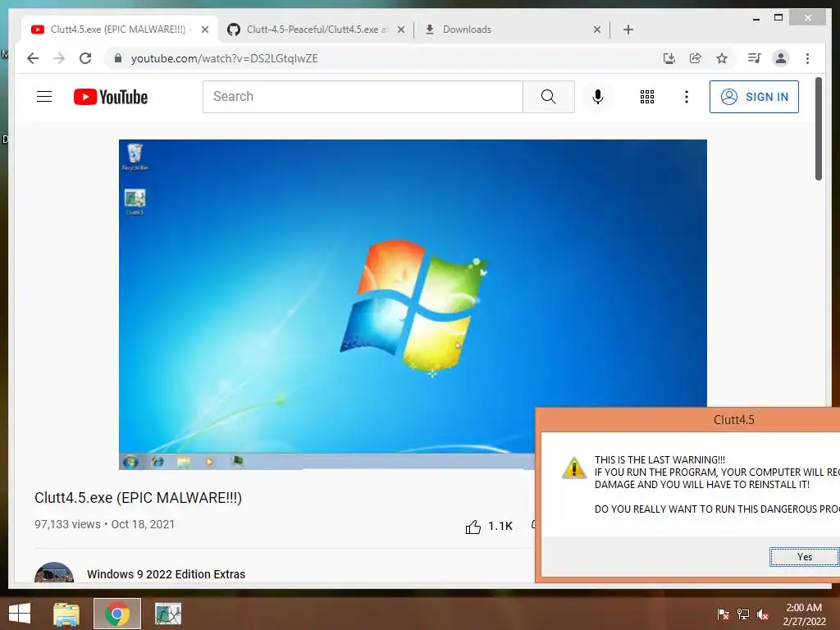Reload the YouTube page
This screenshot has height=630, width=840.
pyautogui.click(x=85, y=58)
